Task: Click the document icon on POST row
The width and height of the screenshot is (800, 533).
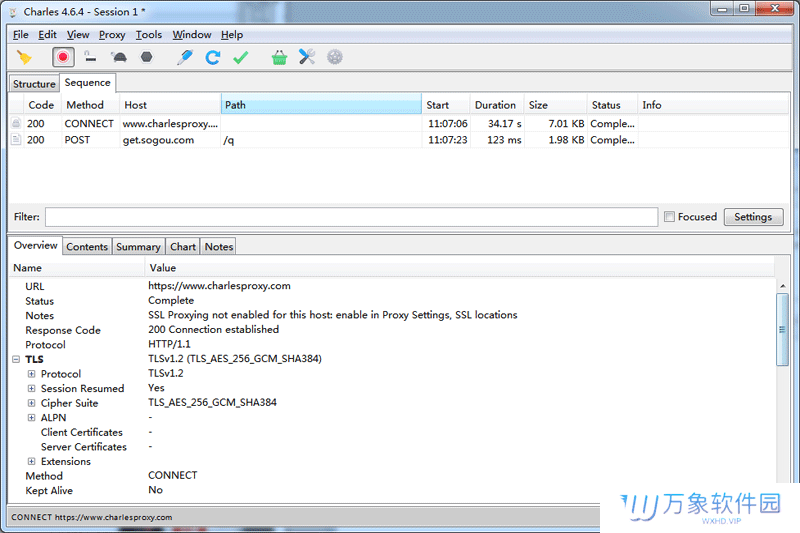Action: (16, 139)
